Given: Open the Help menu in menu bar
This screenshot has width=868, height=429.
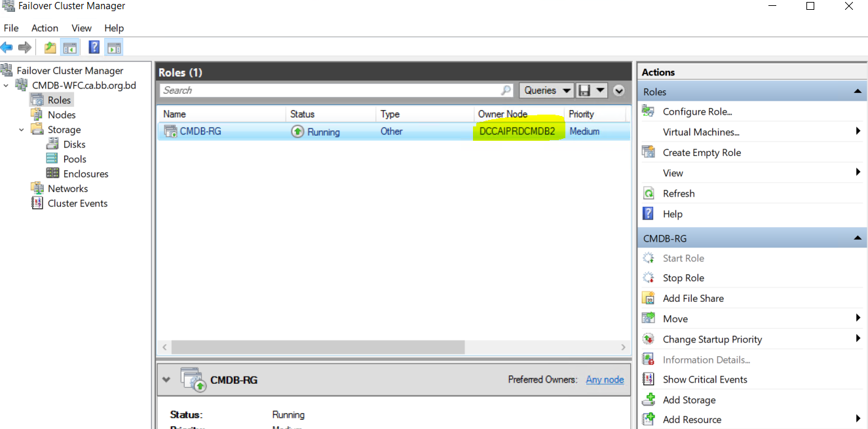Looking at the screenshot, I should click(114, 28).
